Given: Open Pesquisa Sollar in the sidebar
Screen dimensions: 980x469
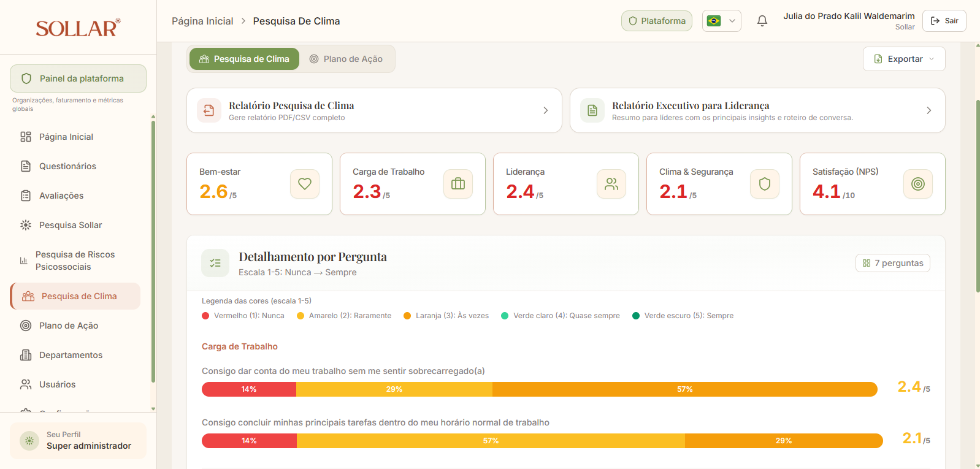Looking at the screenshot, I should (x=75, y=225).
